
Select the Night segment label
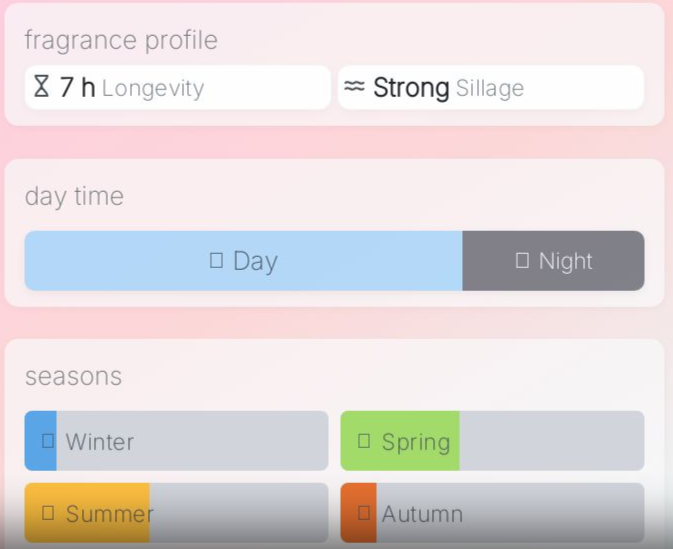pyautogui.click(x=566, y=261)
